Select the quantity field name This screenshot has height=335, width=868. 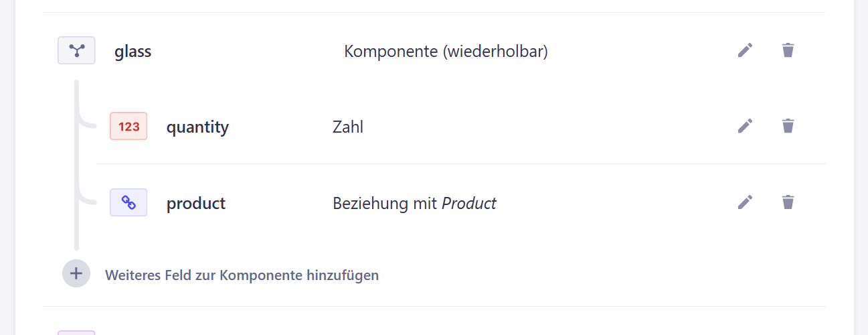coord(197,127)
